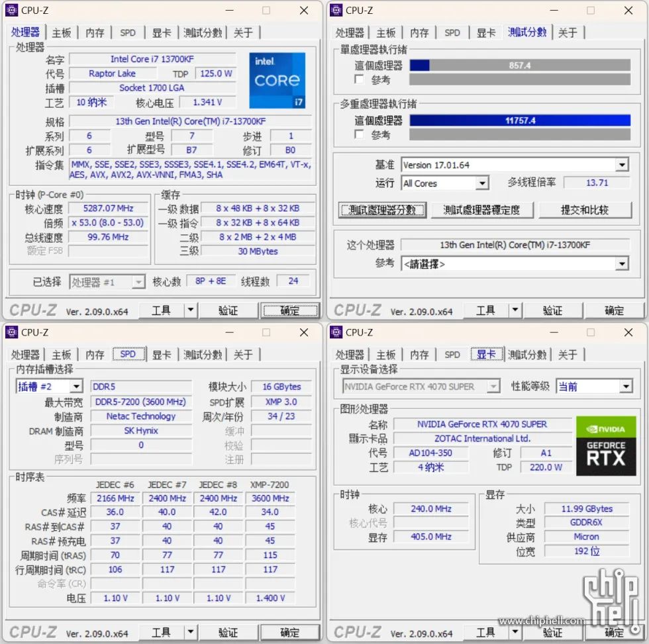The height and width of the screenshot is (644, 649).
Task: Click AD104-350 GPU code field
Action: click(x=430, y=453)
